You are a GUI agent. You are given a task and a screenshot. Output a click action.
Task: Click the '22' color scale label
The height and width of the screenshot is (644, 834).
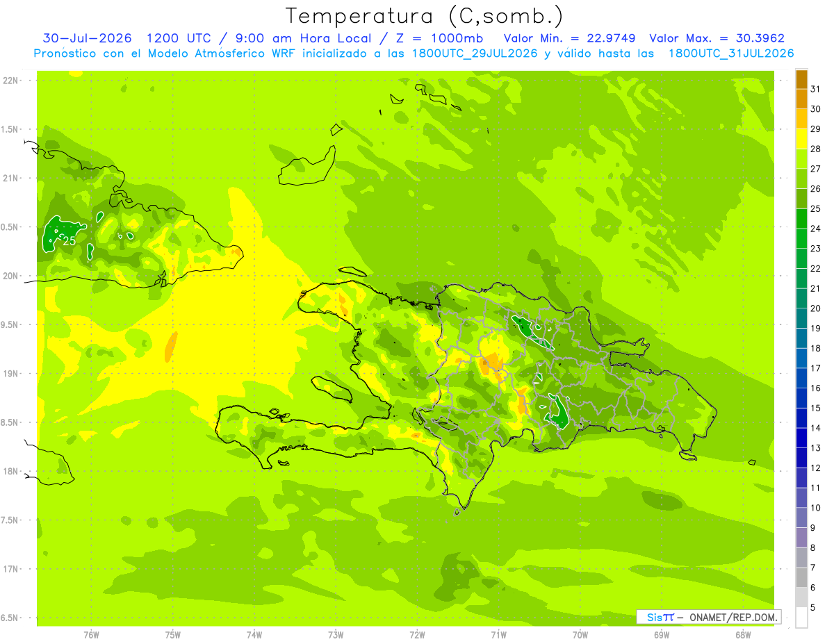(x=816, y=269)
